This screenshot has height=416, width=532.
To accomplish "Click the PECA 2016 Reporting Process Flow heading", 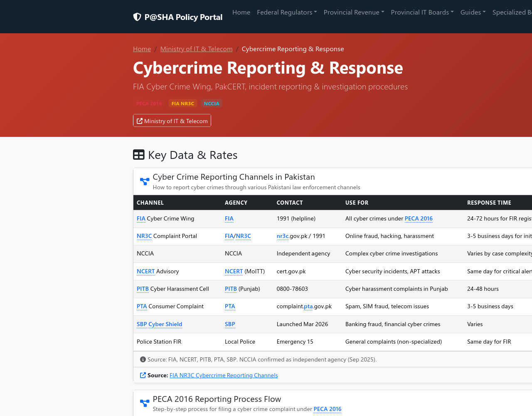I will 217,399.
